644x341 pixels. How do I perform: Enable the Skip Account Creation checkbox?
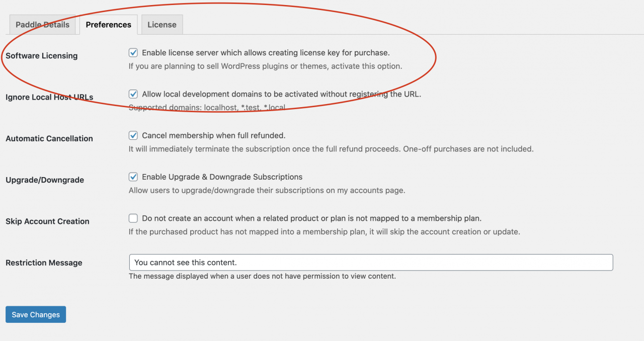coord(133,218)
